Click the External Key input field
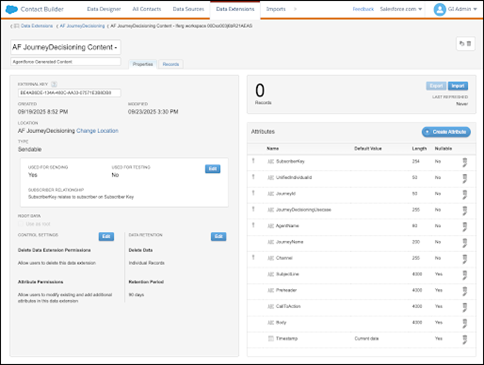484x365 pixels. point(69,93)
